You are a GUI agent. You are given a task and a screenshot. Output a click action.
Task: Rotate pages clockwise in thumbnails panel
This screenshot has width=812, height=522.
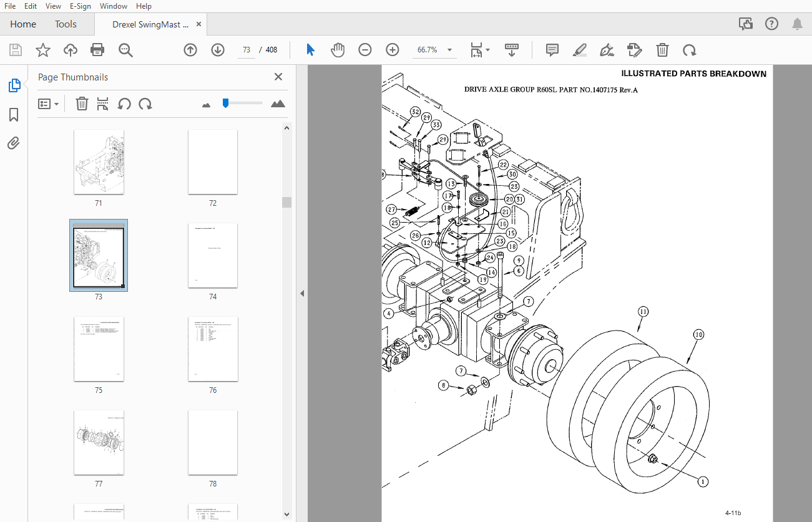145,104
